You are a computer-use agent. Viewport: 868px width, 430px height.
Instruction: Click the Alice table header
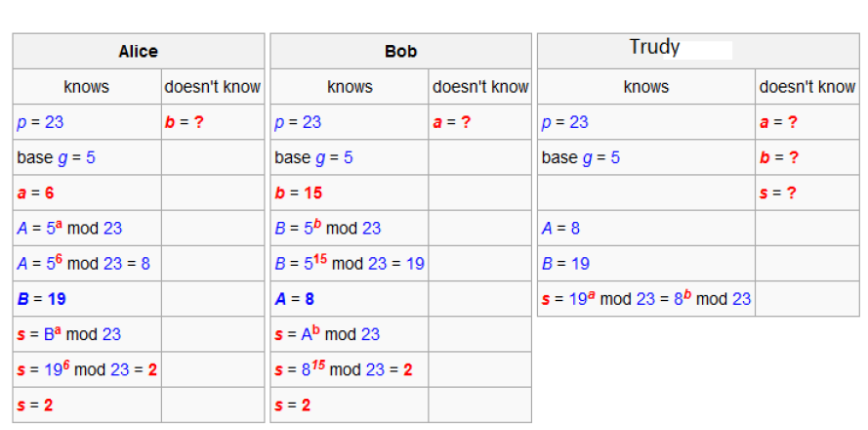click(x=138, y=52)
